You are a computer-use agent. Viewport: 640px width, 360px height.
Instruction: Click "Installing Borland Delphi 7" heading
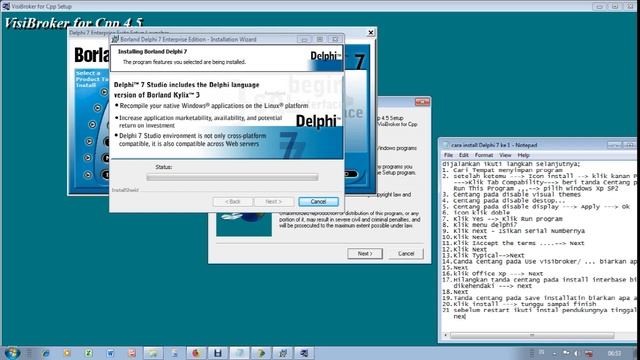tap(152, 51)
